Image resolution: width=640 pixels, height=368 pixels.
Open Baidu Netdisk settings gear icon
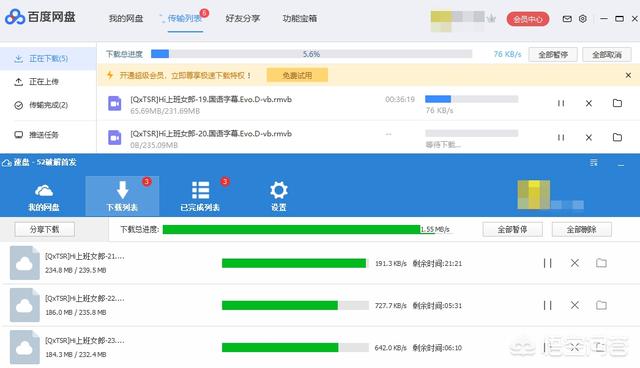[x=583, y=19]
